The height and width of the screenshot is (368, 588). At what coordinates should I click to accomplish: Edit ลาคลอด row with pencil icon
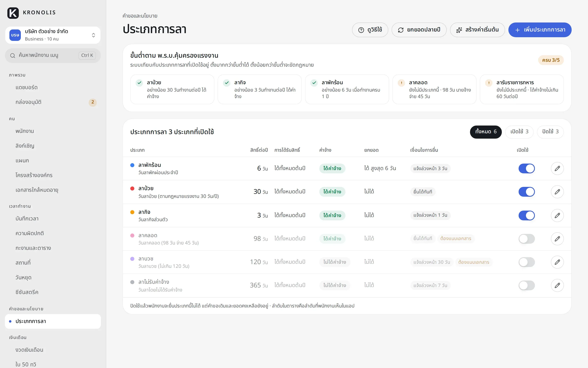click(557, 239)
